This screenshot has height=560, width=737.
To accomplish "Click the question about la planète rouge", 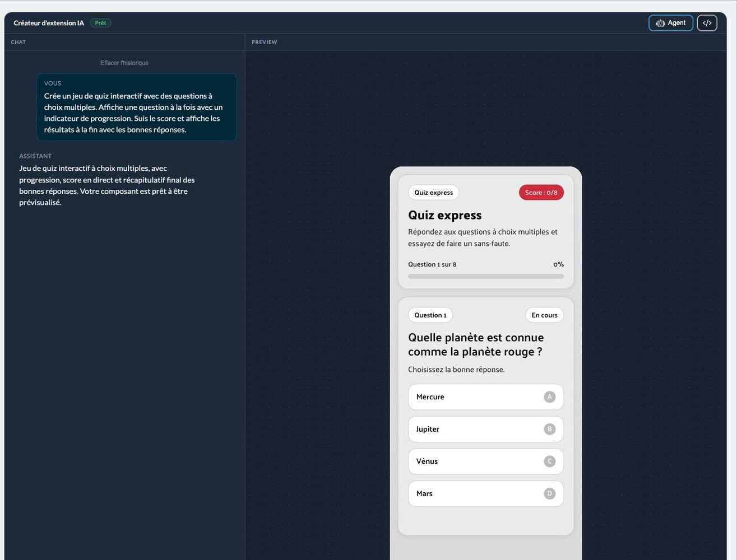I will (x=476, y=344).
